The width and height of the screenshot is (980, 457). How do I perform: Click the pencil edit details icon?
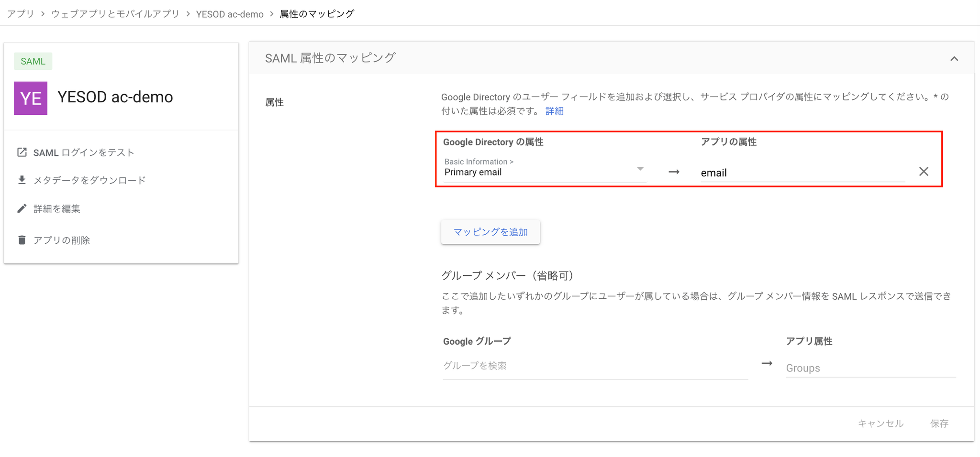pyautogui.click(x=22, y=208)
